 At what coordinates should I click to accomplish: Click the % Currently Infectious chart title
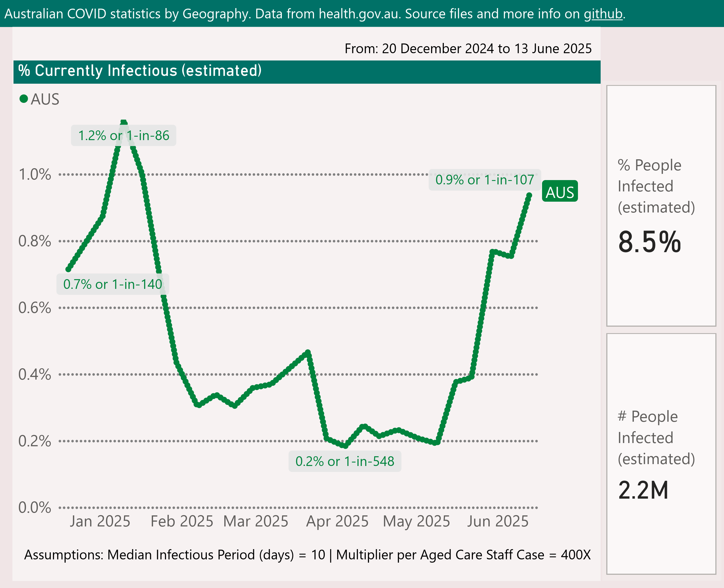tap(140, 71)
